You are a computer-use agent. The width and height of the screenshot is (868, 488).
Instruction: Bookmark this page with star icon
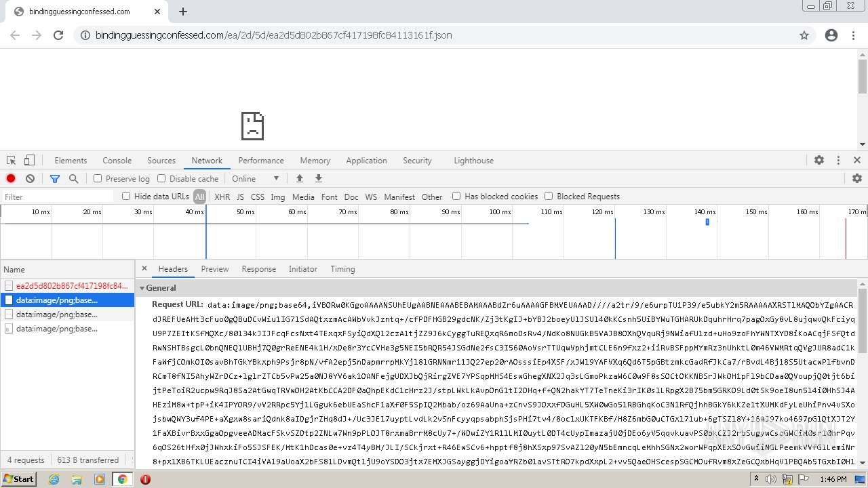[804, 35]
